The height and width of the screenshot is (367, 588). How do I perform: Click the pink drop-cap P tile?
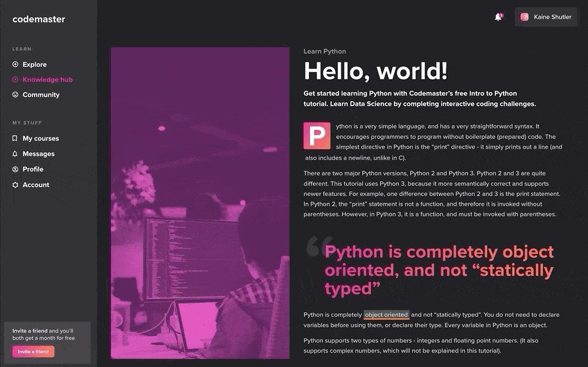pyautogui.click(x=317, y=136)
